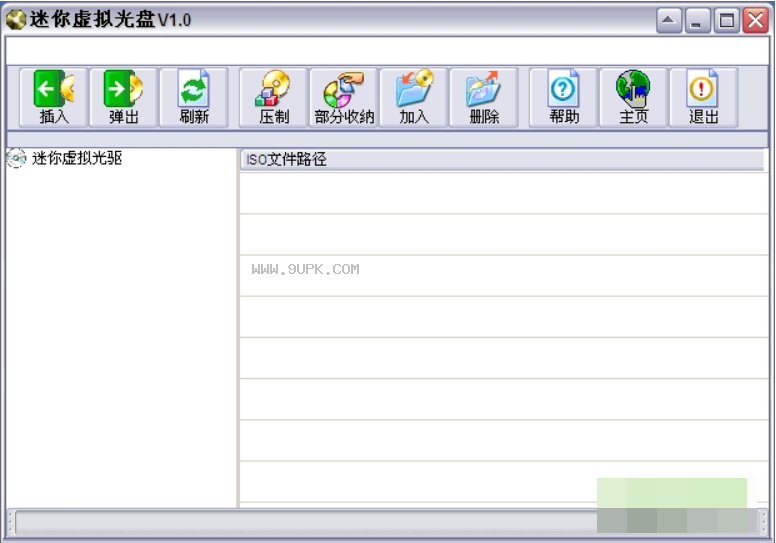776x543 pixels.
Task: Click the first empty row in ISO list
Action: point(504,194)
